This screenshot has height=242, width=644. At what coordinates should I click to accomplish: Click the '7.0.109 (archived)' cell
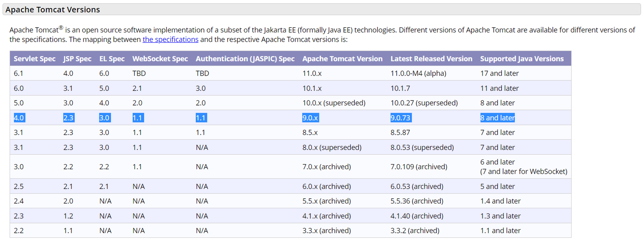click(x=419, y=167)
